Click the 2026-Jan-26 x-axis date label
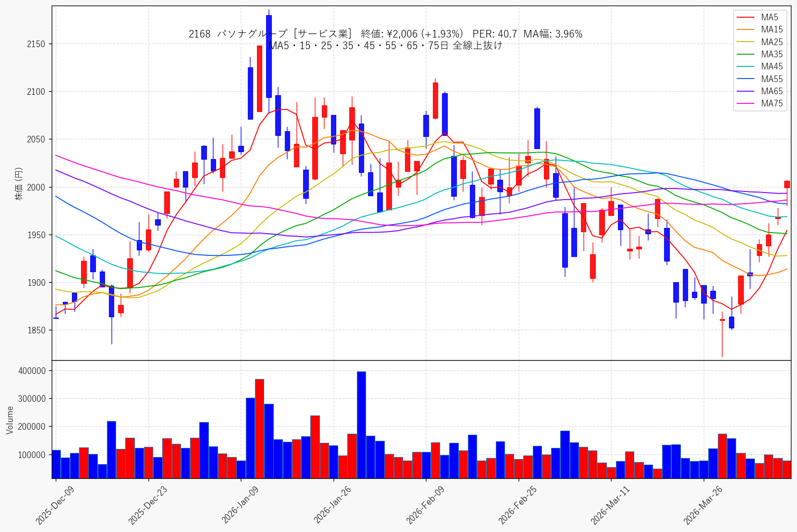Image resolution: width=797 pixels, height=532 pixels. click(x=333, y=505)
